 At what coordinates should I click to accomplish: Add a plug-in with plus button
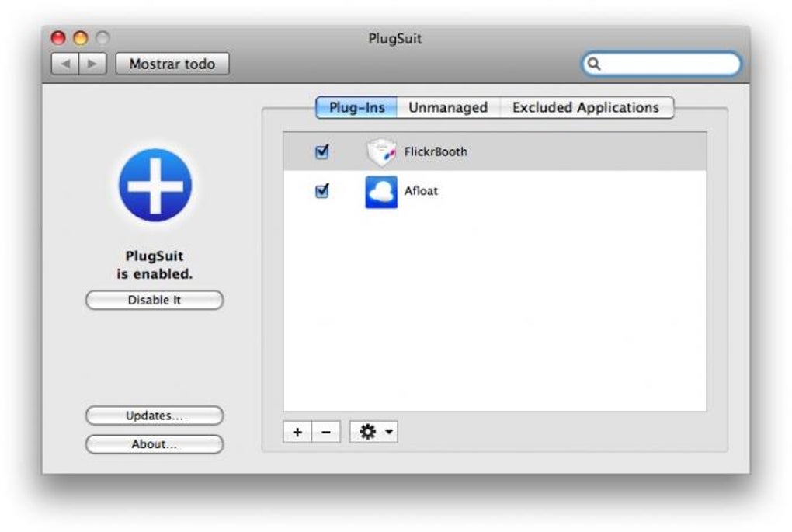coord(297,432)
